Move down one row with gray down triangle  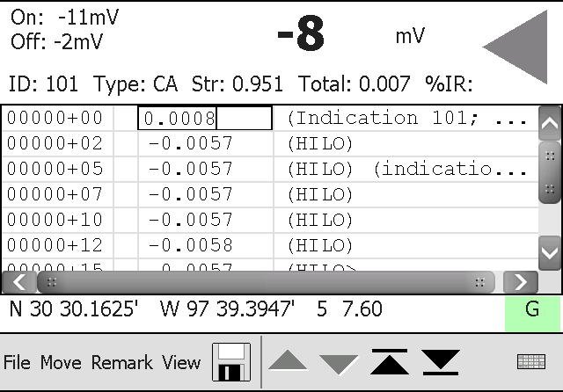(339, 365)
